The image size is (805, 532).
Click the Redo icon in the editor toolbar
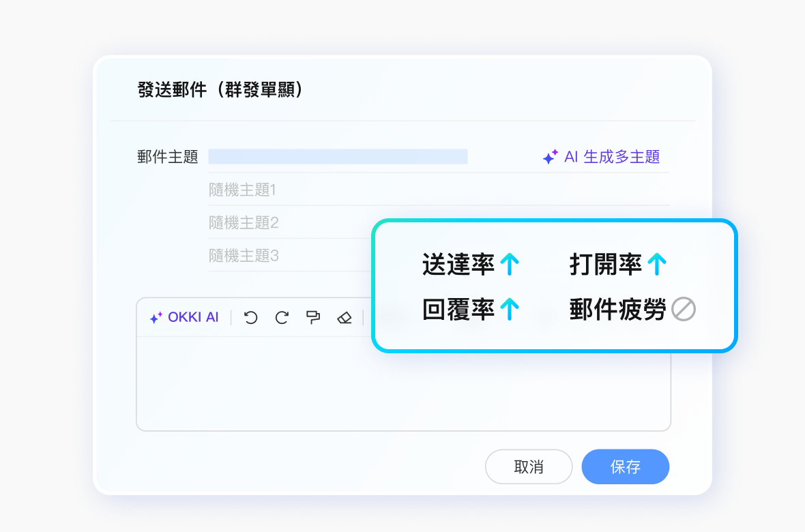pyautogui.click(x=281, y=317)
